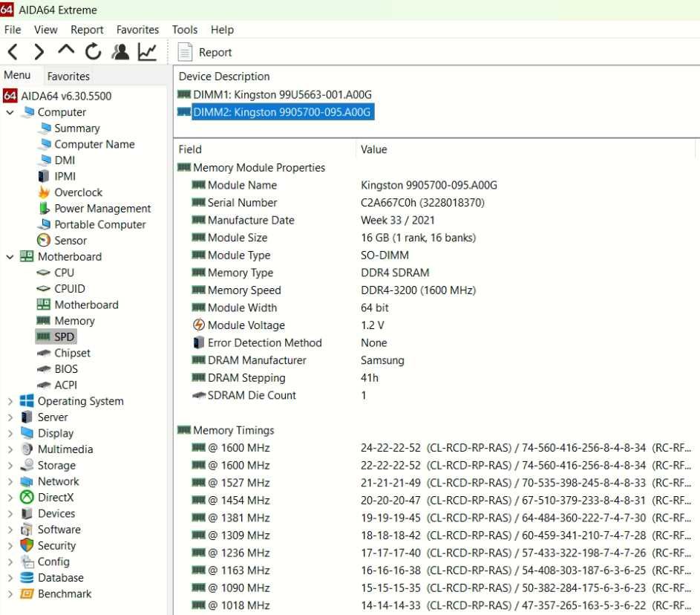Expand the Server node
The height and width of the screenshot is (615, 700).
[x=10, y=417]
